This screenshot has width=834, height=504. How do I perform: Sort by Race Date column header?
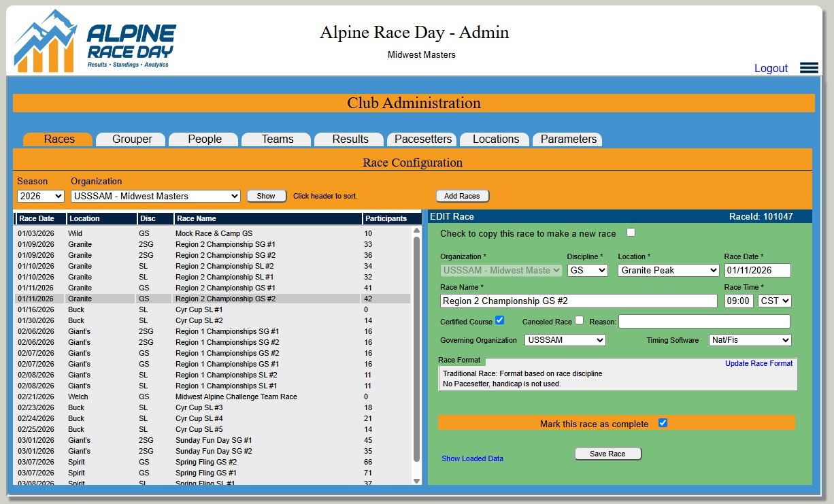tap(41, 218)
